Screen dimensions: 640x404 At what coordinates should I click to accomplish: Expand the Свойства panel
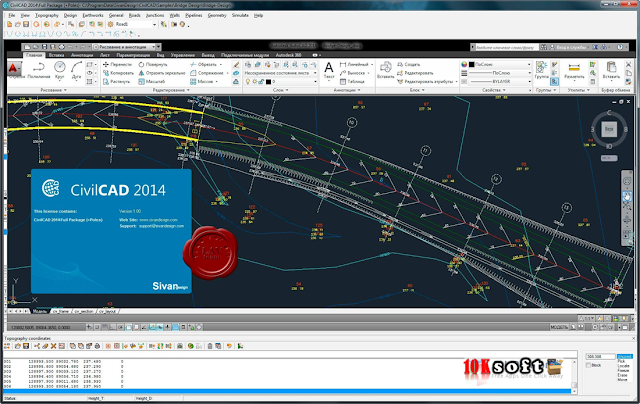pos(493,90)
